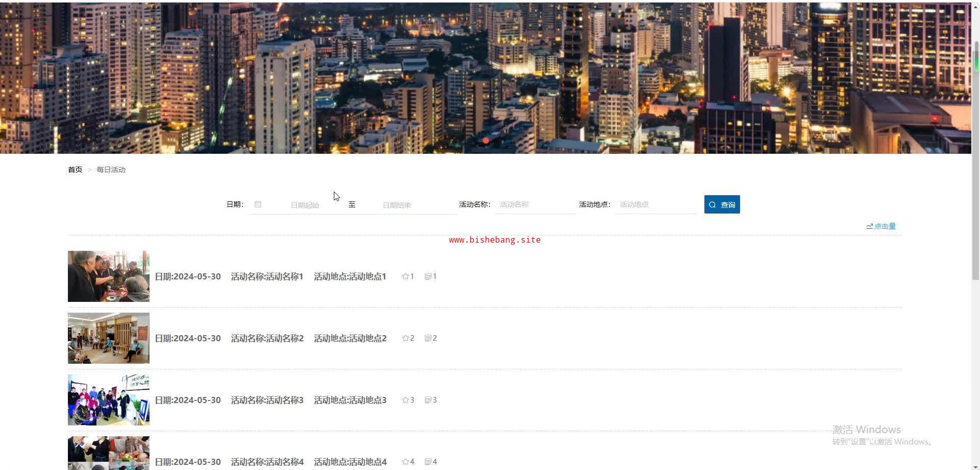The image size is (980, 470).
Task: Click the text 活动名称:活动名称2
Action: click(x=267, y=338)
